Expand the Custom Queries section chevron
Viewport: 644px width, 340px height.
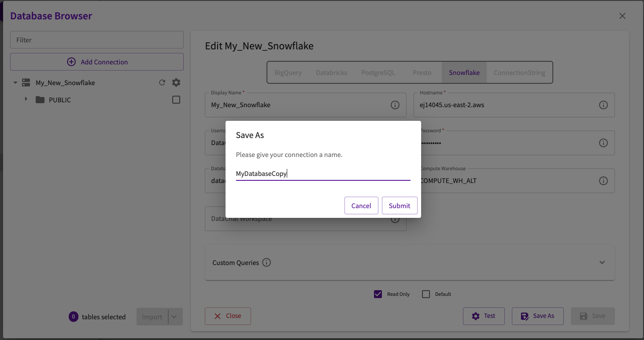602,262
